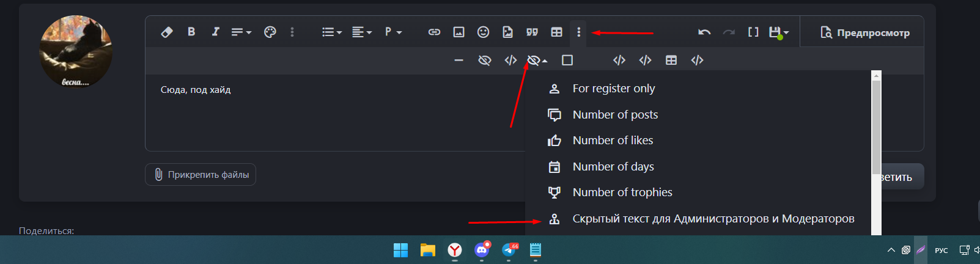Expand the text alignment dropdown
This screenshot has height=264, width=980.
point(362,32)
